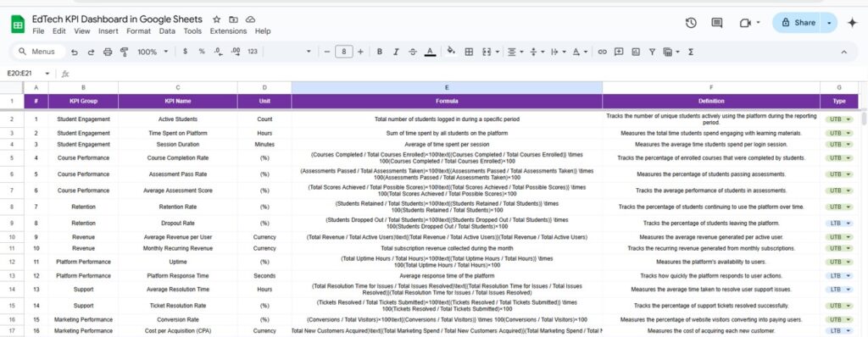Image resolution: width=868 pixels, height=337 pixels.
Task: Open text wrapping dropdown
Action: (558, 52)
